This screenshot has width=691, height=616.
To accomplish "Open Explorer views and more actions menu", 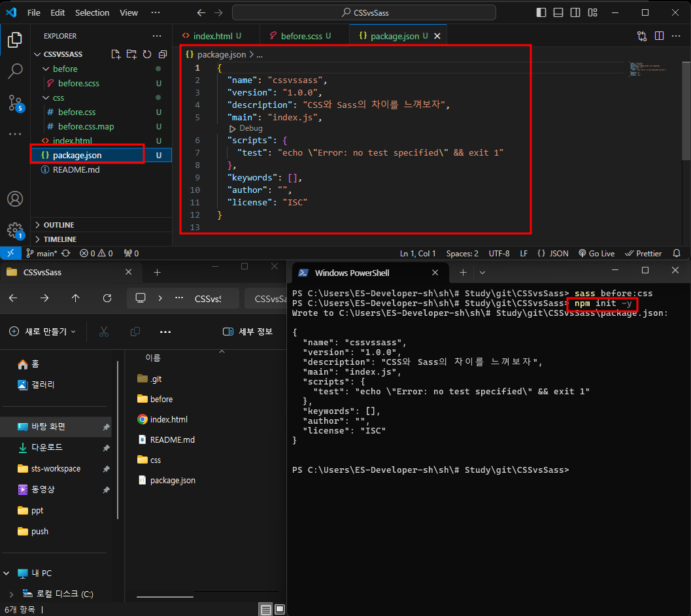I will coord(157,36).
